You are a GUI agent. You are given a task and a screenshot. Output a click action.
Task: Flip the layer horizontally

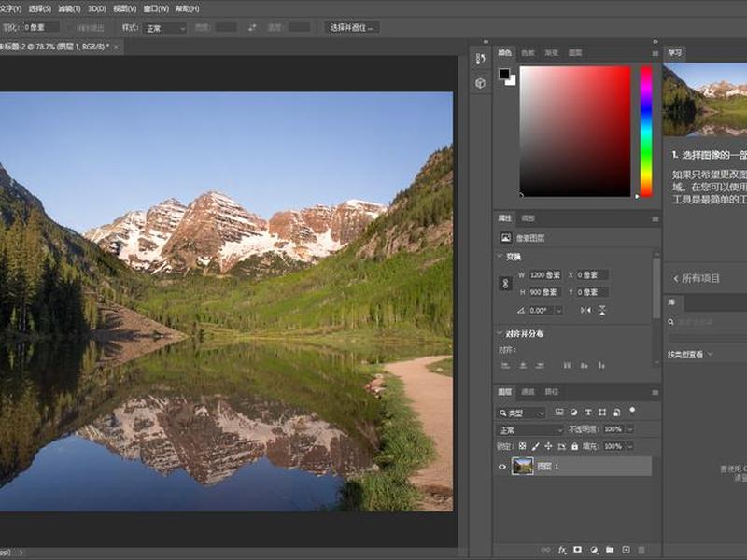[585, 310]
